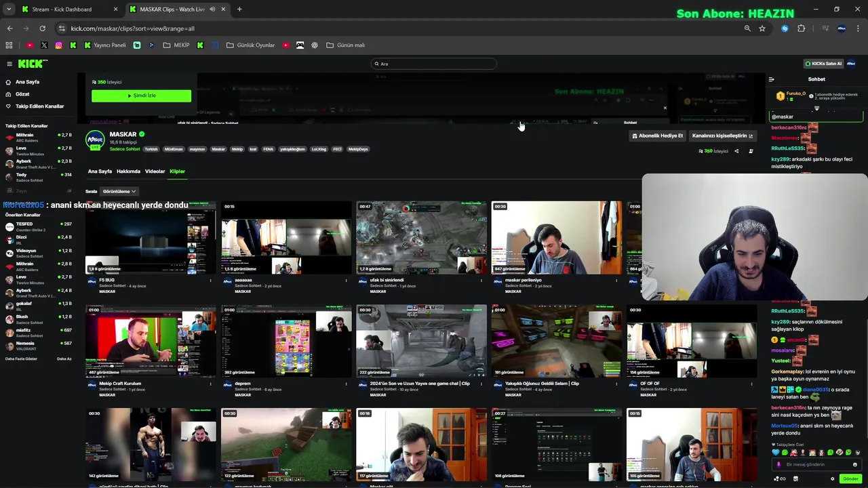Select the Klipler tab
The width and height of the screenshot is (868, 488).
[x=177, y=171]
